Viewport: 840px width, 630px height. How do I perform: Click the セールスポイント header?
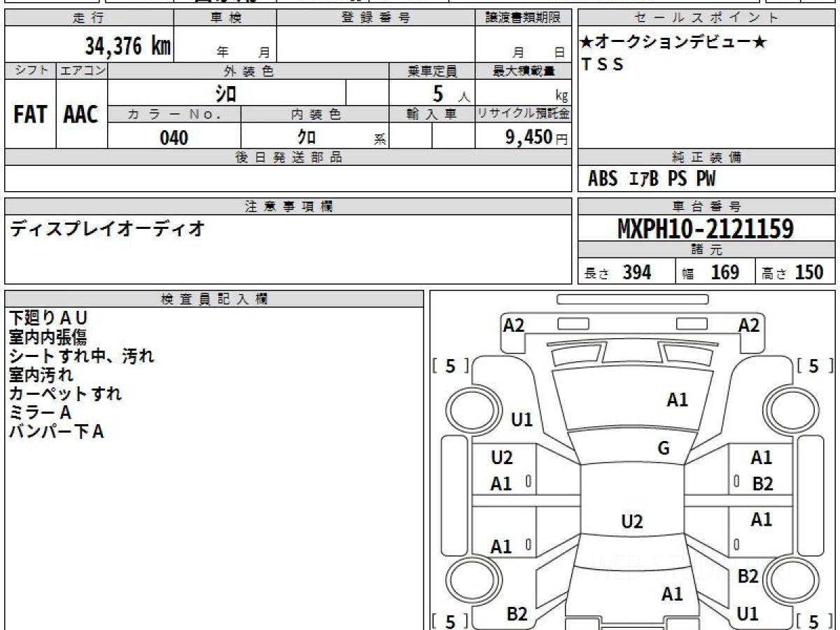707,18
